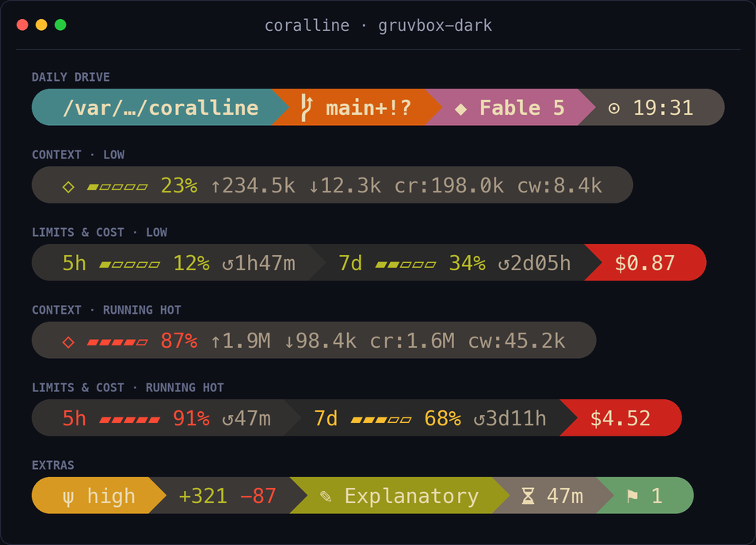This screenshot has height=545, width=756.
Task: Click the yellow-green diamond outline icon at 23%
Action: (x=68, y=186)
